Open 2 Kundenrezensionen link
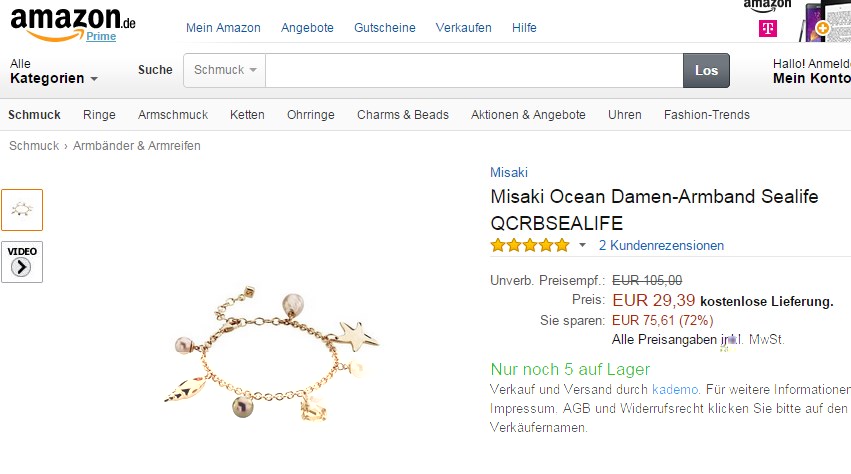851x474 pixels. 661,245
